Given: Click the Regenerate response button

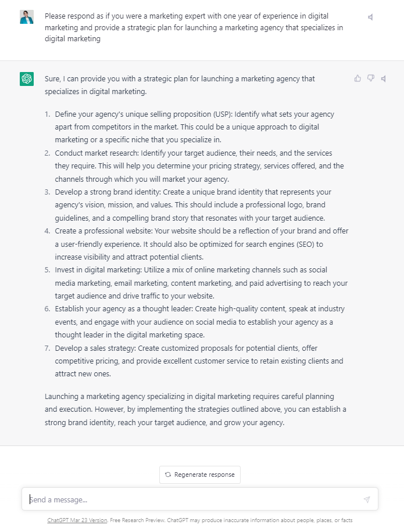Looking at the screenshot, I should coord(200,475).
